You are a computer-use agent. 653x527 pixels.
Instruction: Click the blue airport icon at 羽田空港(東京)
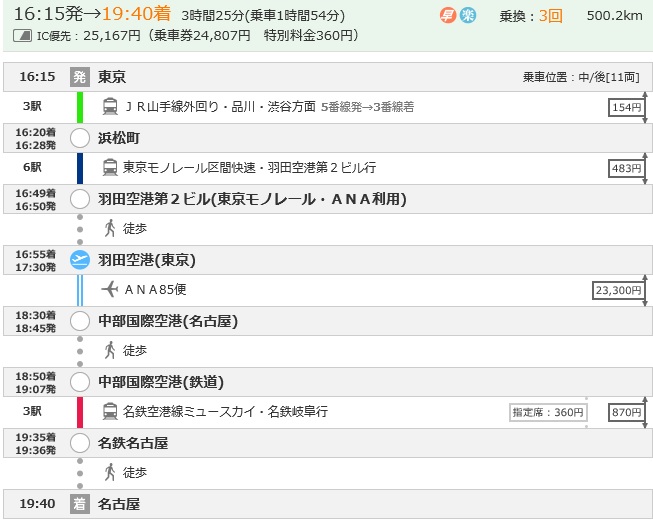click(80, 260)
